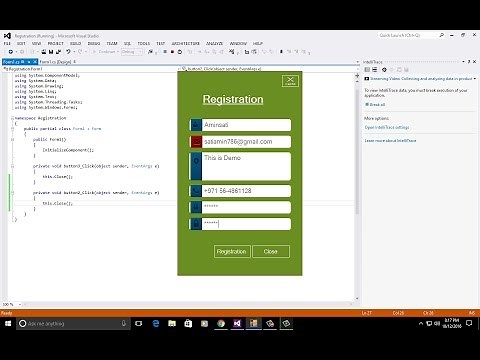
Task: Open the PROJECT menu
Action: 55,44
